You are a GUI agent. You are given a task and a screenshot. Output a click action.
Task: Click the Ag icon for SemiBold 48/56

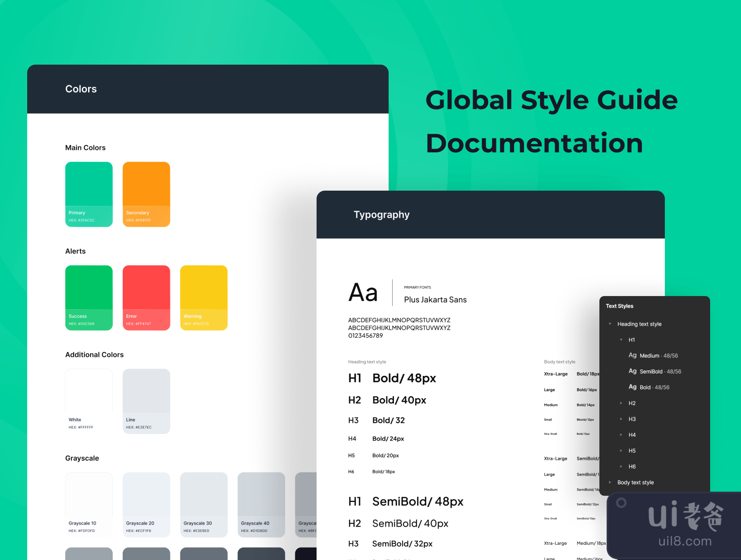(x=632, y=371)
